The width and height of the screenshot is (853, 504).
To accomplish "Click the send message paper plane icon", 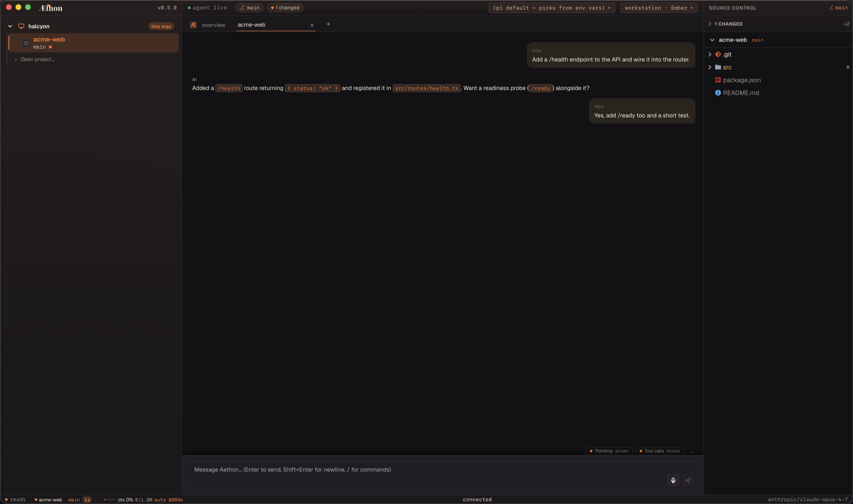I will pos(688,480).
